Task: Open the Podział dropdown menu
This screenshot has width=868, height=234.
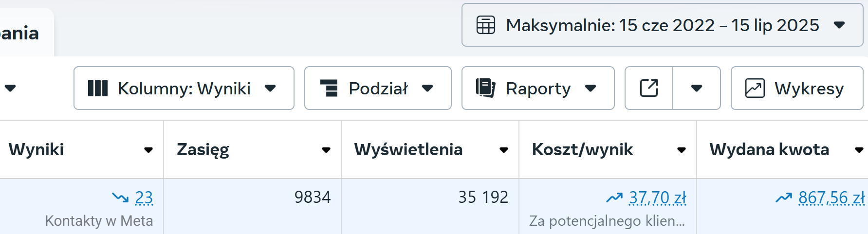Action: (427, 88)
